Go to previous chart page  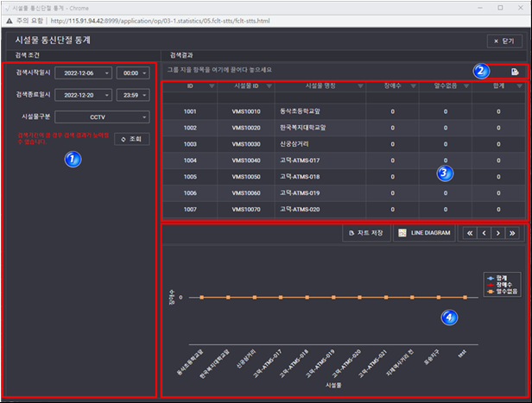484,233
